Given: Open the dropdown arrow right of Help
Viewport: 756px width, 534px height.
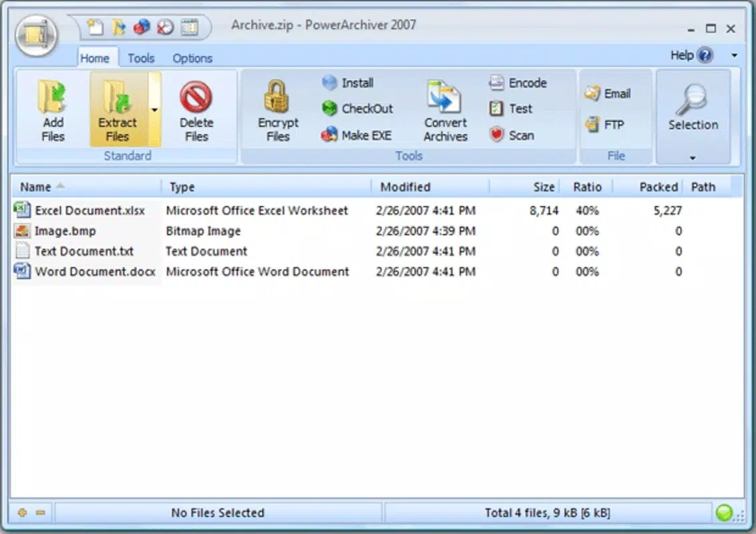Looking at the screenshot, I should click(735, 55).
